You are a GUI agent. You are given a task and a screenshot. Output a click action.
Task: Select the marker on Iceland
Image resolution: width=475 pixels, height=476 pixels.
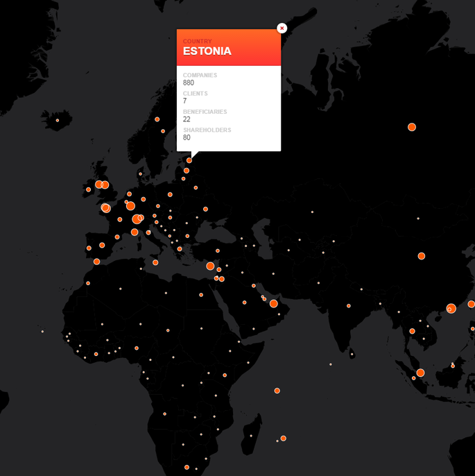tap(58, 121)
